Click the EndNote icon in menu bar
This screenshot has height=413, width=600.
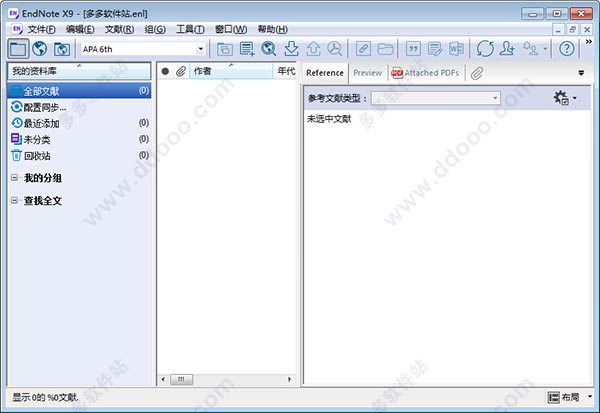pyautogui.click(x=17, y=29)
